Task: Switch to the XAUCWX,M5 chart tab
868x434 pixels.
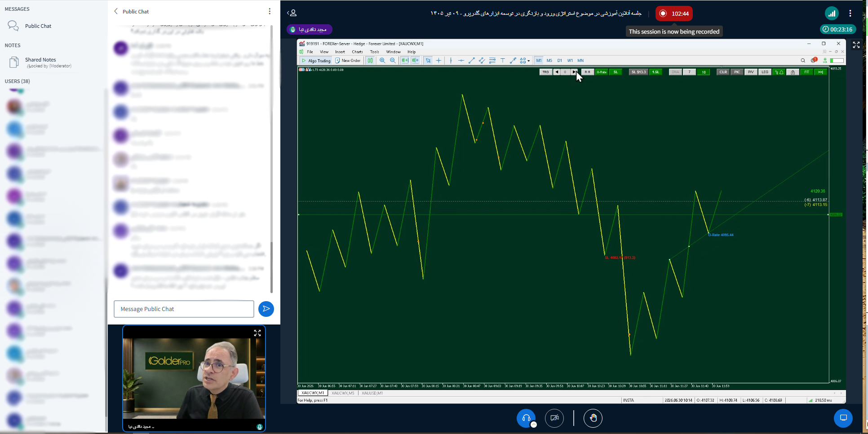Action: tap(343, 393)
